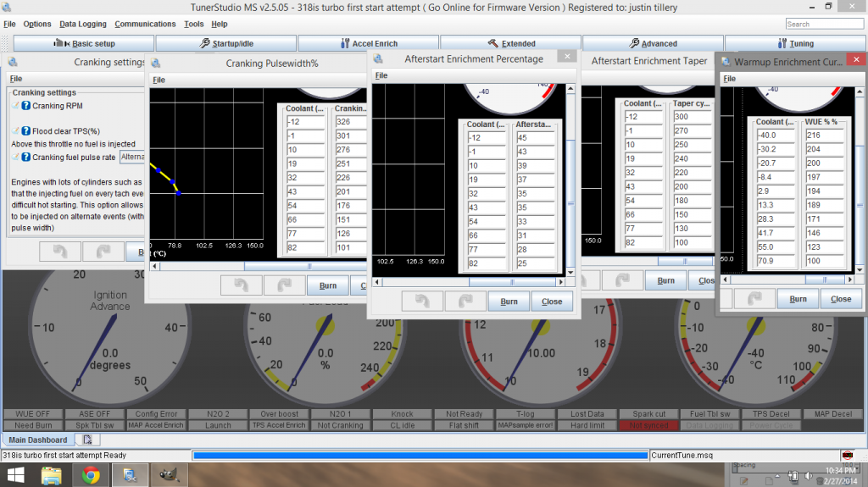Open the main File menu
Image resolution: width=868 pixels, height=487 pixels.
9,24
